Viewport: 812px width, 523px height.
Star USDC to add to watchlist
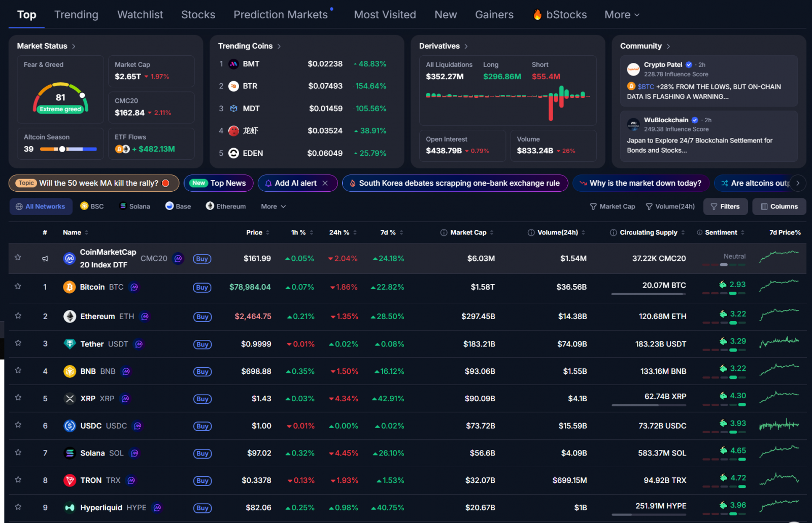coord(18,425)
